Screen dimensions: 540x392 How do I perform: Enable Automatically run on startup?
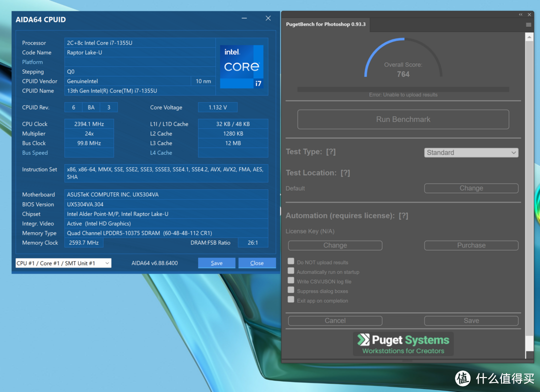pyautogui.click(x=291, y=271)
